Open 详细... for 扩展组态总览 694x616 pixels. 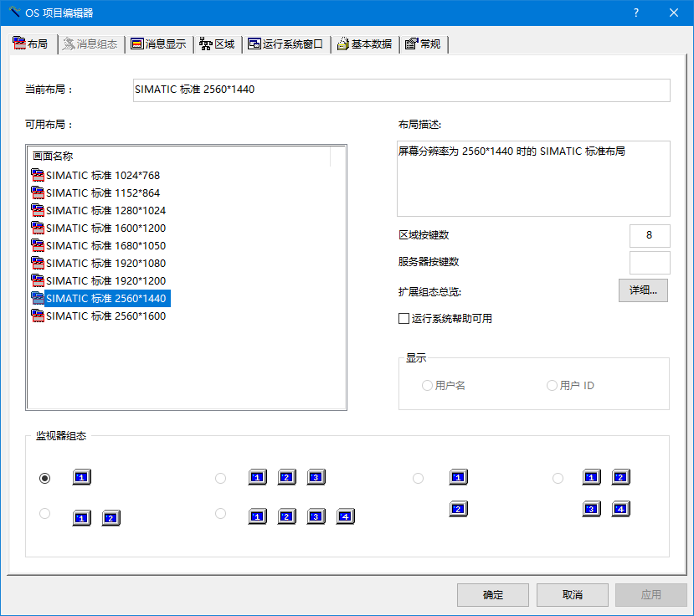(643, 290)
